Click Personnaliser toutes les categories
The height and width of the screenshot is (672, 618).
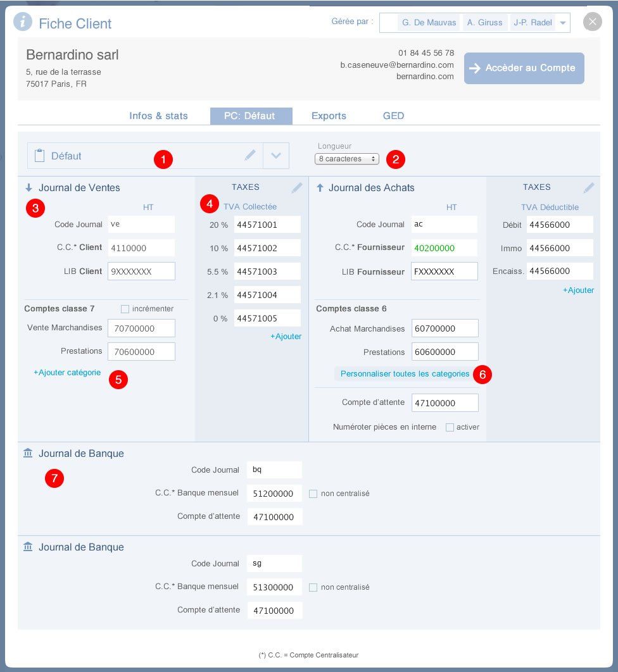(405, 373)
